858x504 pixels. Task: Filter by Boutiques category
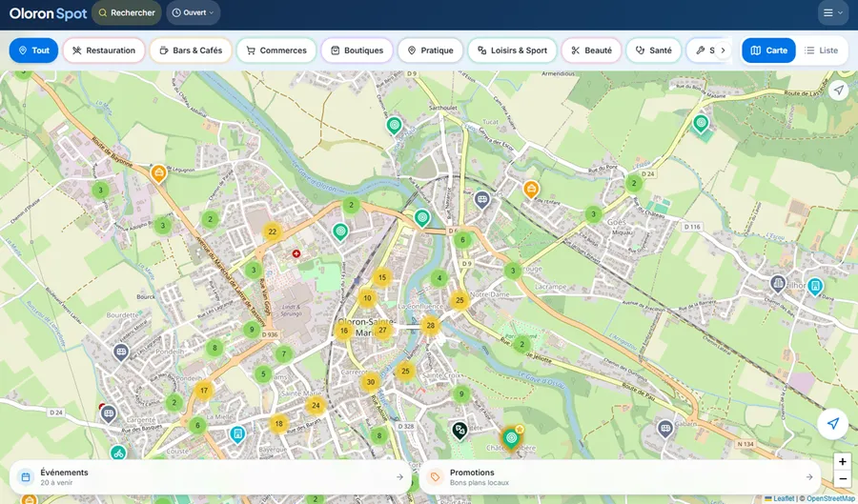[x=357, y=50]
